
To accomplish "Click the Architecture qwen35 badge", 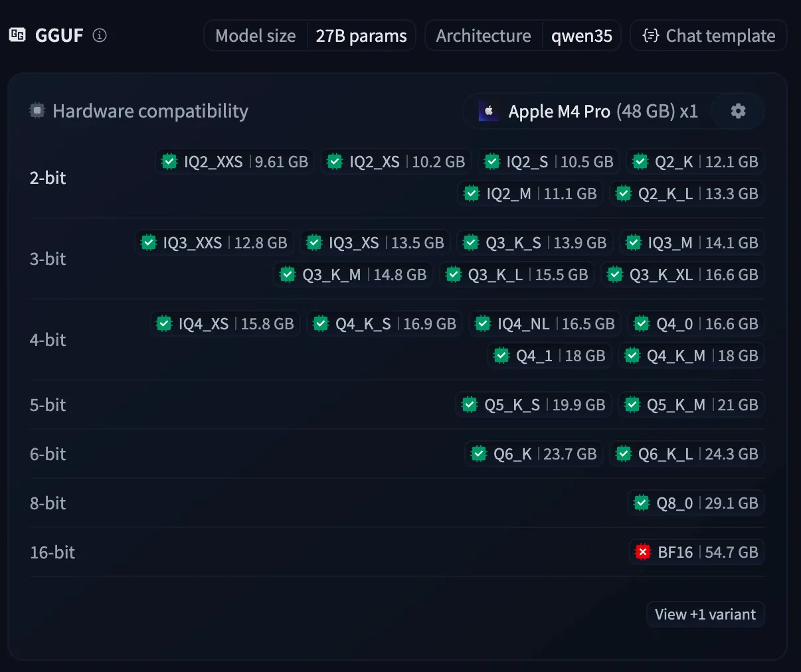I will (523, 35).
